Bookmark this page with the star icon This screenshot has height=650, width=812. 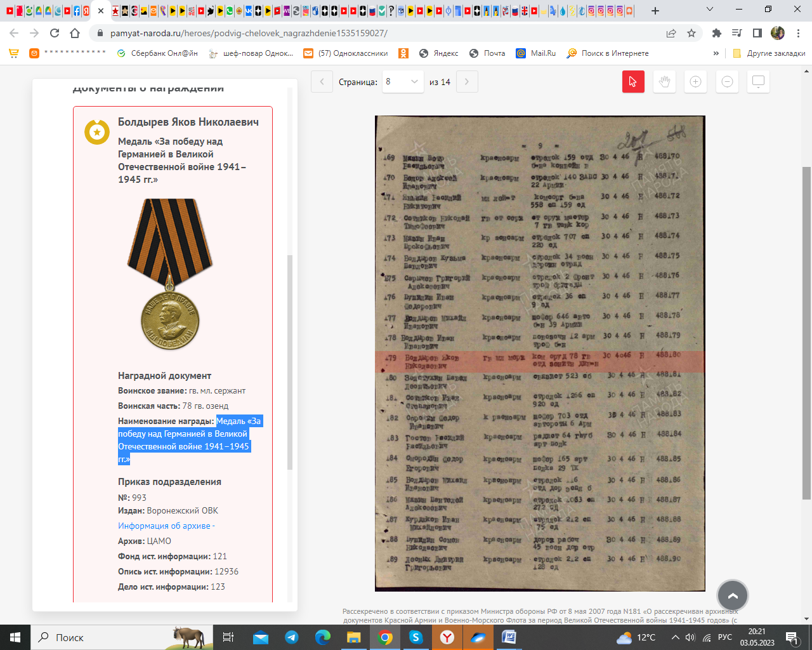pyautogui.click(x=691, y=33)
